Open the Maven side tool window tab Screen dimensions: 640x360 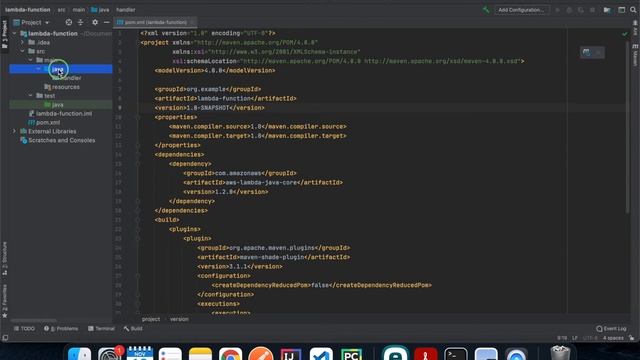(x=635, y=56)
